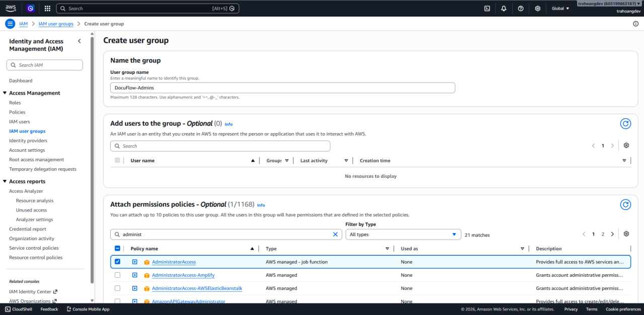Open CloudShell icon in top navigation bar
Image resolution: width=644 pixels, height=315 pixels.
(x=487, y=8)
